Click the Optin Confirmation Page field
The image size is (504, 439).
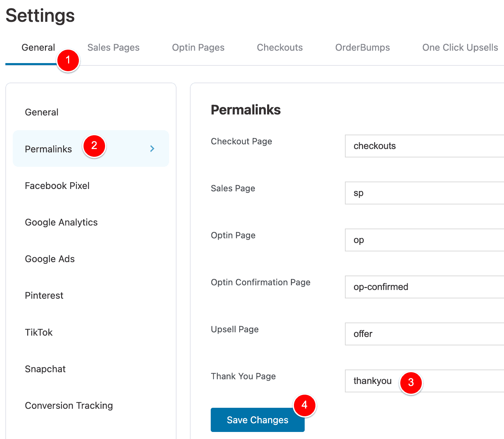(x=424, y=287)
